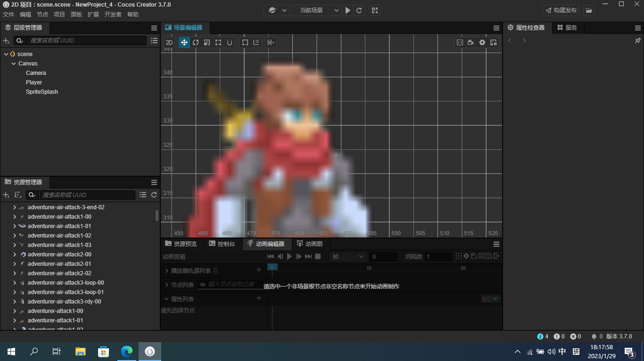Select the rotate transform tool
644x361 pixels.
[196, 42]
